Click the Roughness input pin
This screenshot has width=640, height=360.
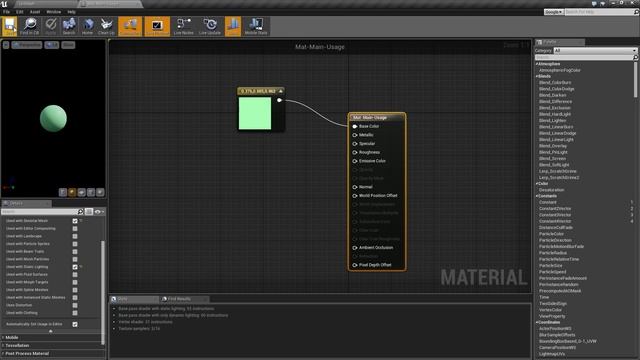pos(355,152)
